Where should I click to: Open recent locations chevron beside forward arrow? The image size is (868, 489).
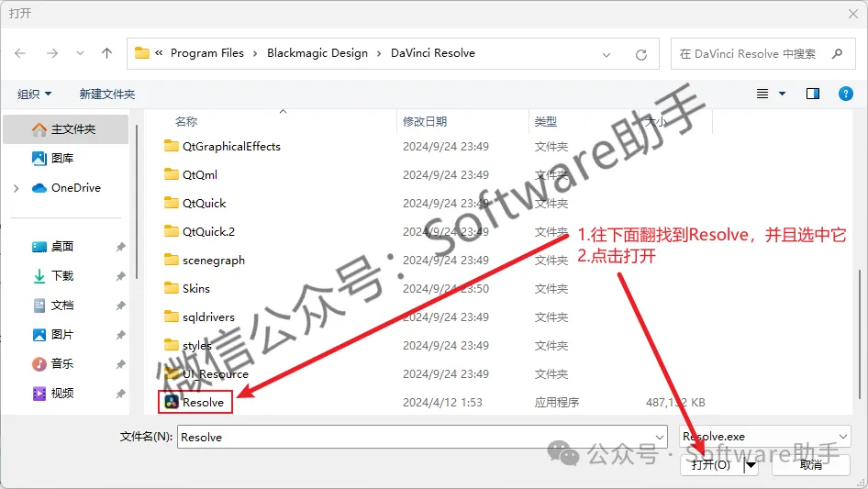pos(80,53)
